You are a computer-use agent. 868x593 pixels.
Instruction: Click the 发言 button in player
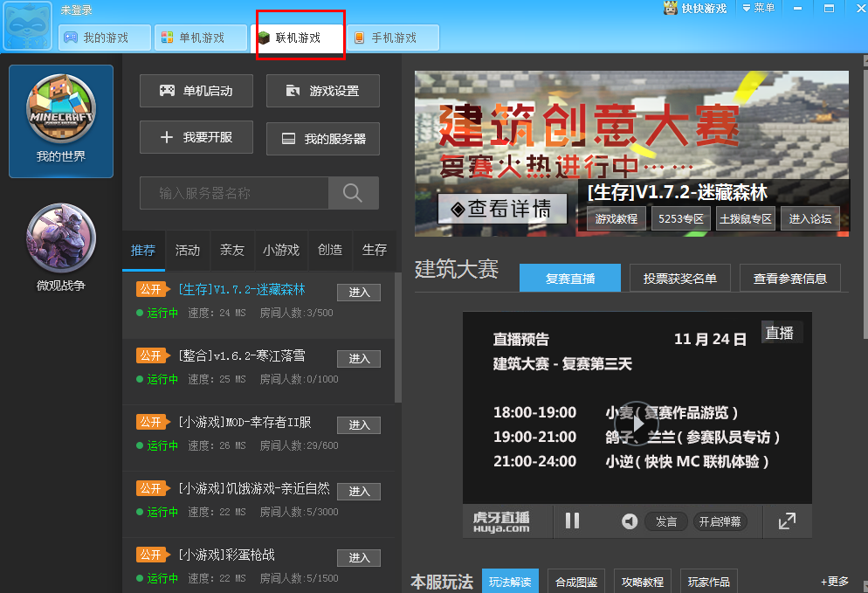click(666, 521)
